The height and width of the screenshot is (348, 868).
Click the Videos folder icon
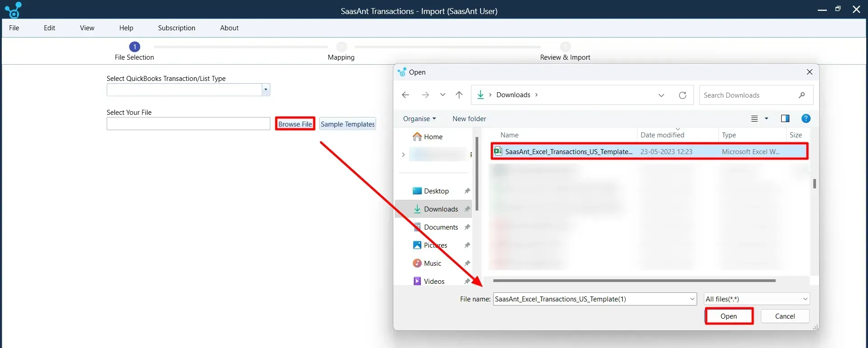point(417,282)
